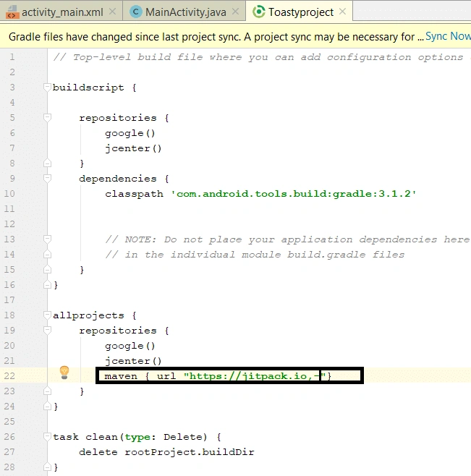Screen dimensions: 471x476
Task: Click line number 10 in the gutter
Action: (x=9, y=194)
